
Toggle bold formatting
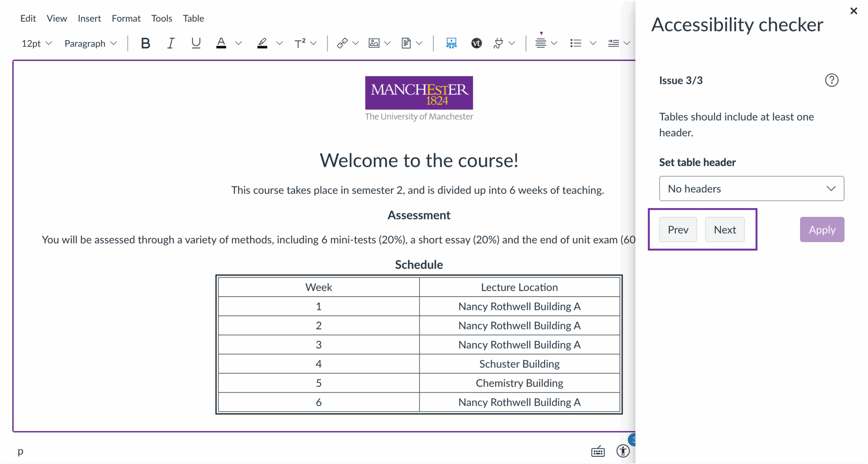(x=145, y=43)
